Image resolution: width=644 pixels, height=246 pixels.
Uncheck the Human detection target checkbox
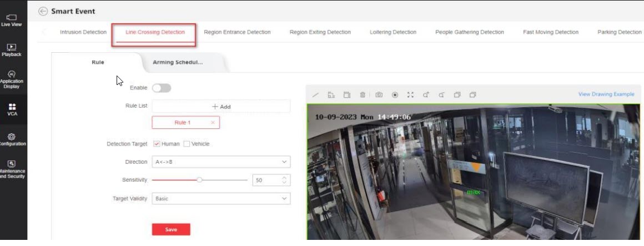(157, 144)
